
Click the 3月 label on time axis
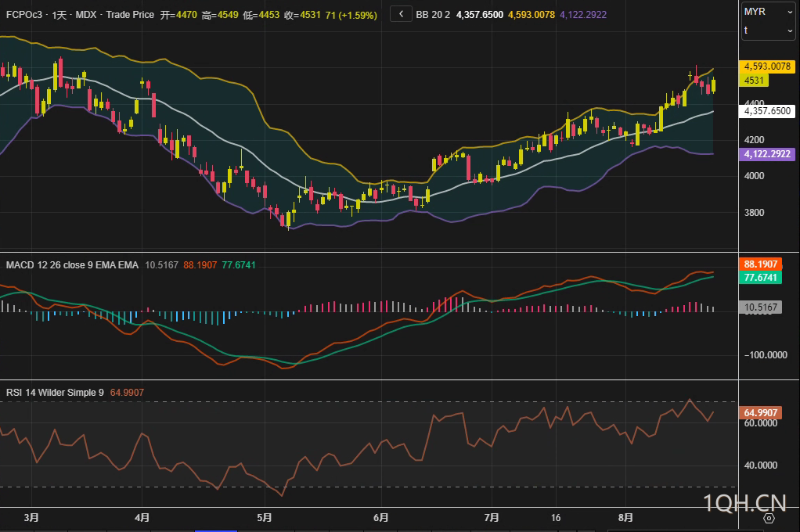pos(31,518)
